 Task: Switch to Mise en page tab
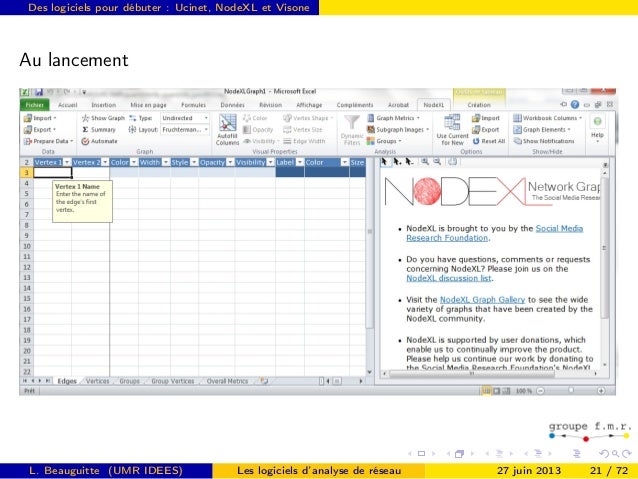(x=149, y=105)
